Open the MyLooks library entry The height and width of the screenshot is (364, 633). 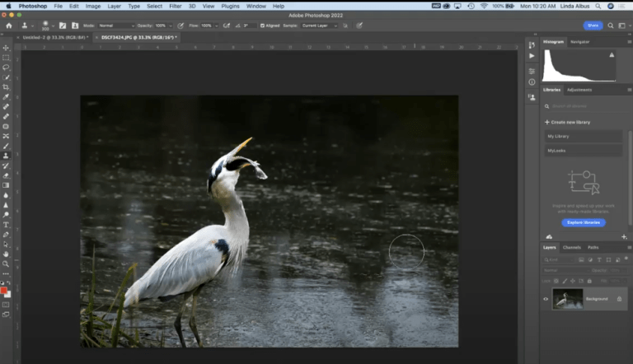(583, 151)
